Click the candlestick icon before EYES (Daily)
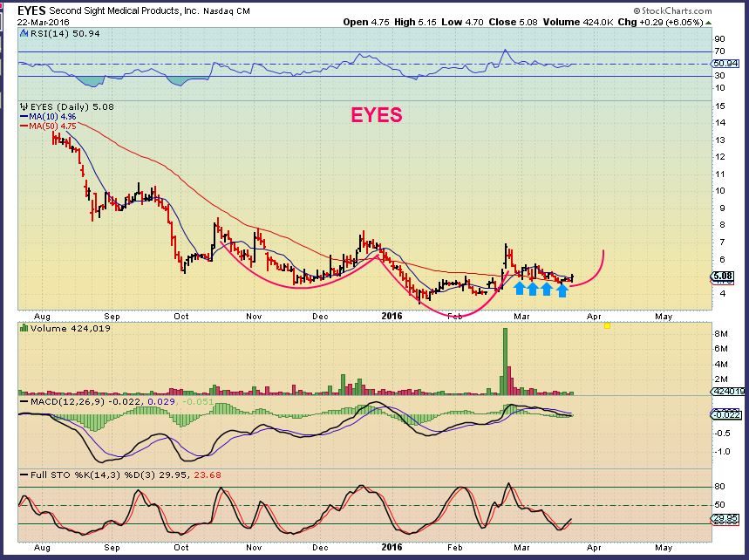 click(24, 106)
